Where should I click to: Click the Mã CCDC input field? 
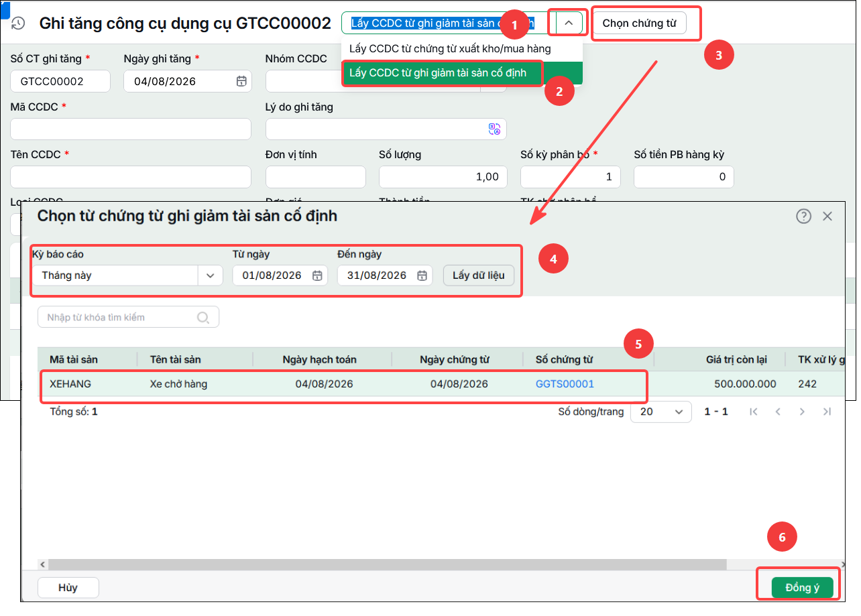click(x=131, y=129)
